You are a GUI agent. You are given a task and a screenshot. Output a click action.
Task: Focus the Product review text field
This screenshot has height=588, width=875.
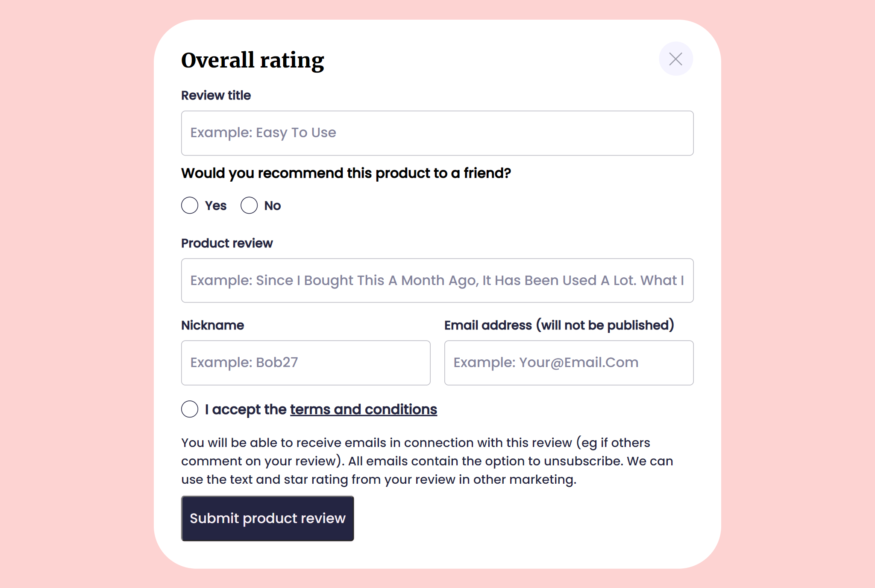[437, 280]
